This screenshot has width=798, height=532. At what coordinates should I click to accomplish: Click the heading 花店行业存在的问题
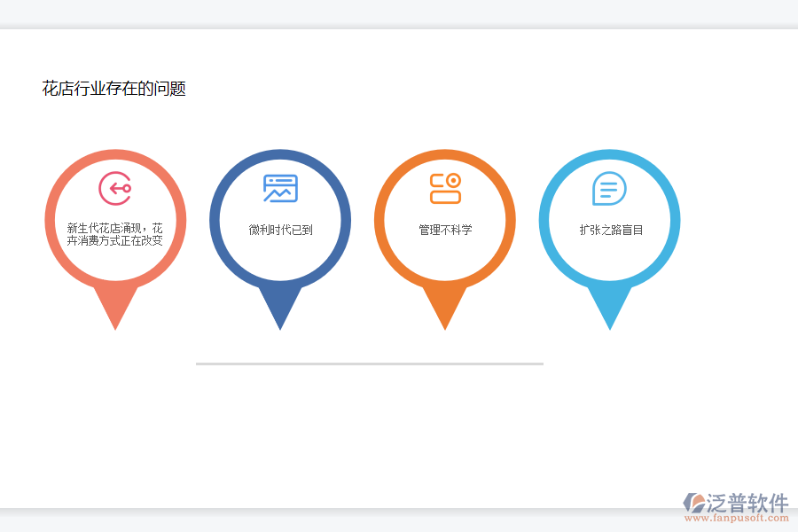tap(115, 88)
